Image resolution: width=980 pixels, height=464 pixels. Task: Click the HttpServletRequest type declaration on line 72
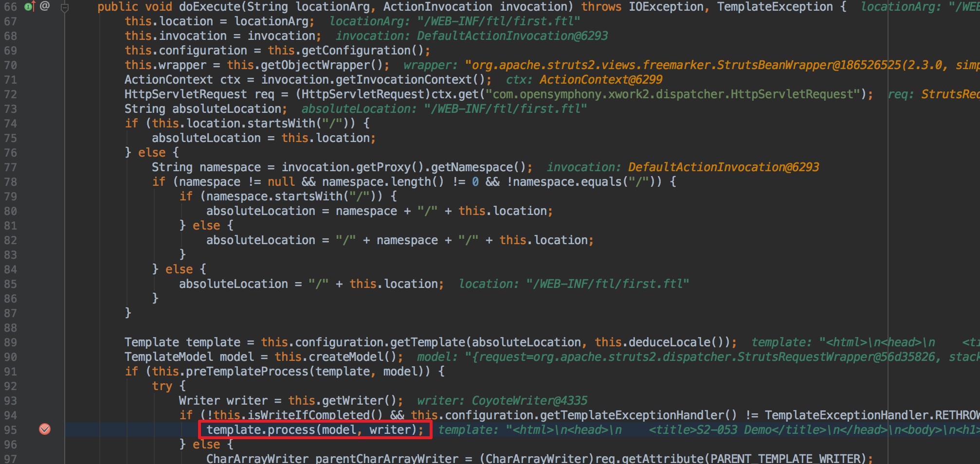(186, 94)
